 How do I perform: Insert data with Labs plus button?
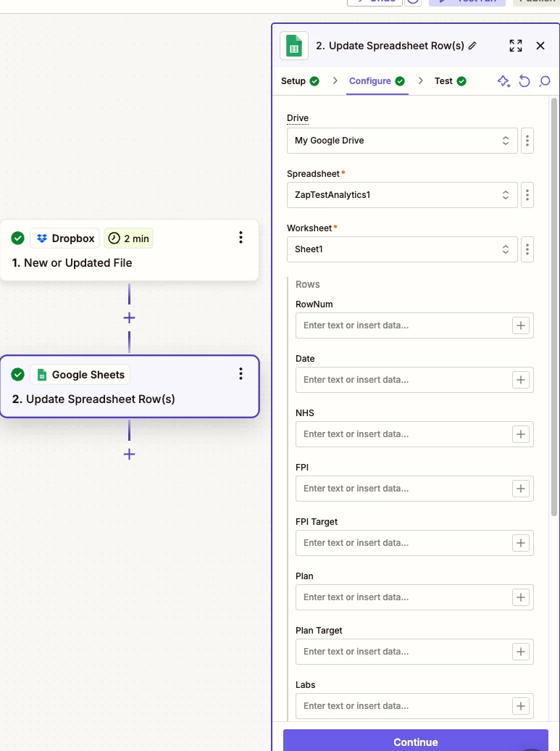[521, 706]
